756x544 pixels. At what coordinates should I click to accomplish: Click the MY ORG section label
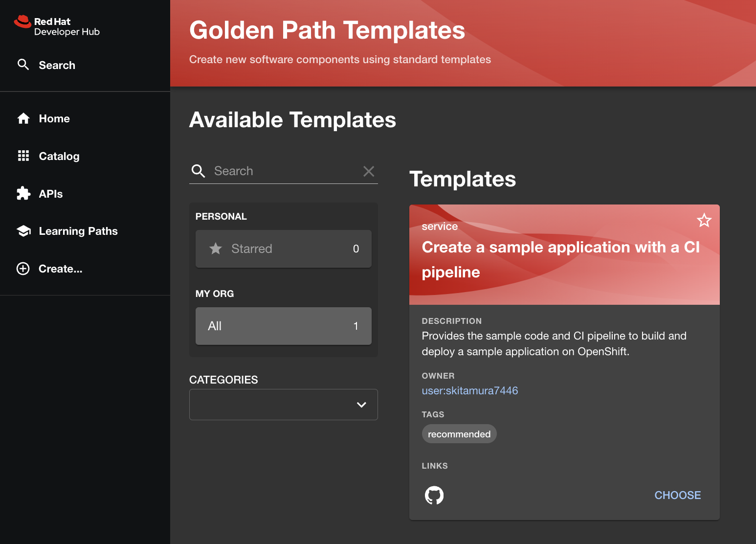pos(215,294)
